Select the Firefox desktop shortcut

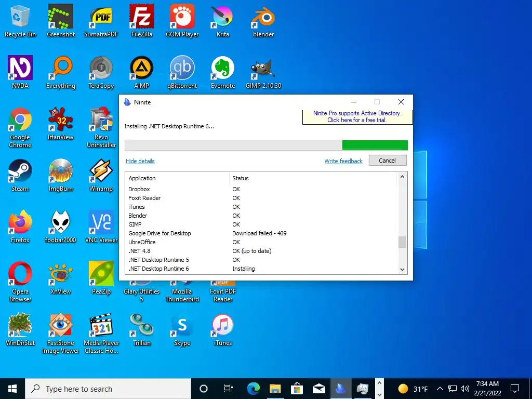coord(20,227)
